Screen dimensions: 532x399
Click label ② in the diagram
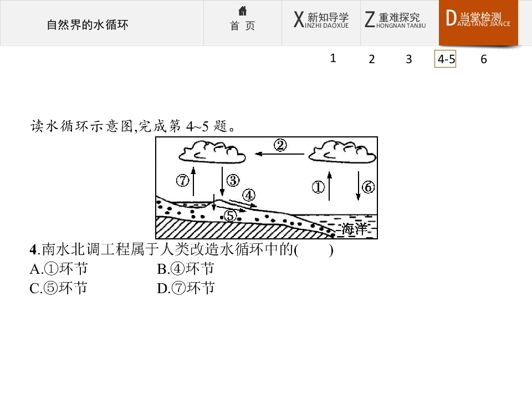(x=280, y=145)
